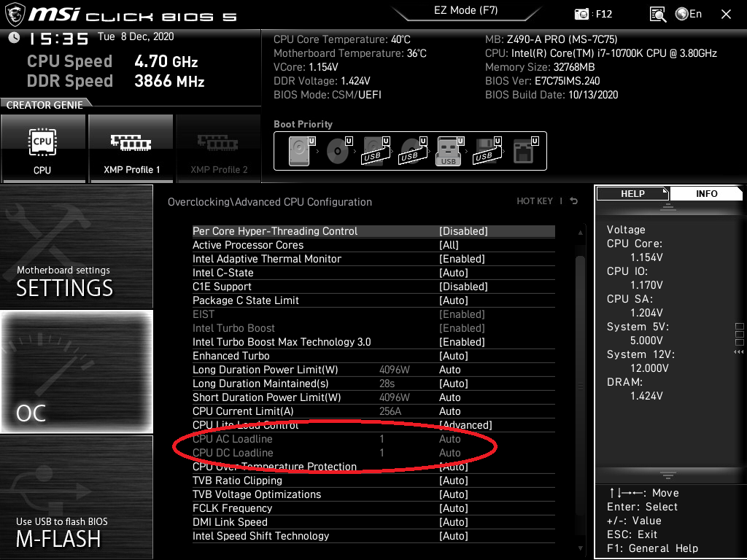This screenshot has height=560, width=747.
Task: Switch to EZ Mode (F7)
Action: [x=466, y=10]
